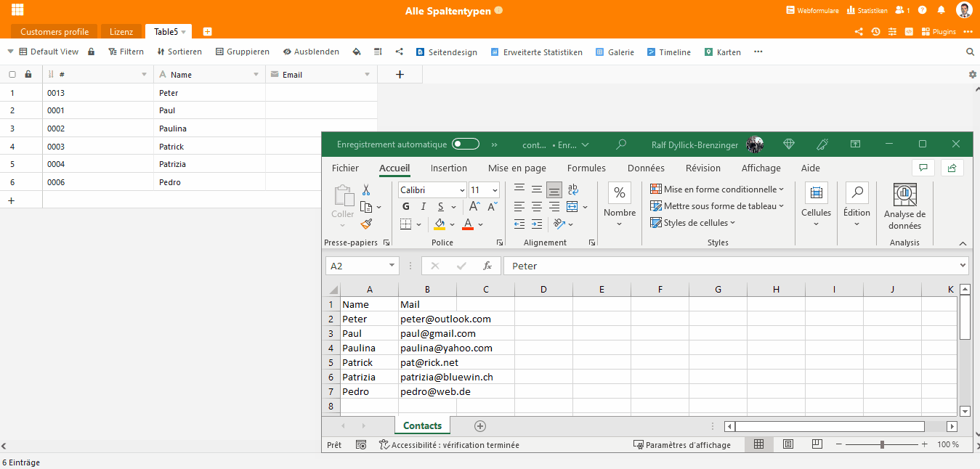Click the insert function fx icon
This screenshot has width=980, height=469.
(x=487, y=266)
